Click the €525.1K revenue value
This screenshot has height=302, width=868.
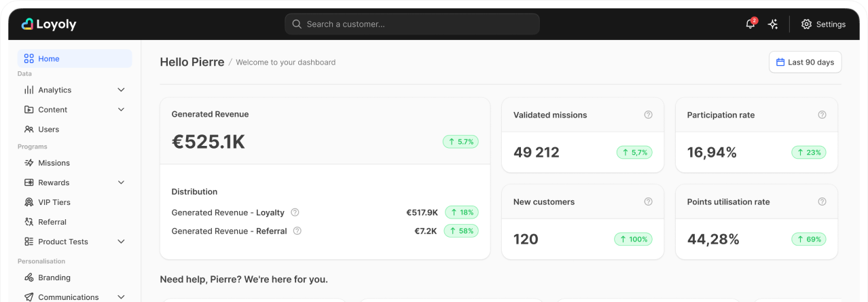pyautogui.click(x=208, y=142)
